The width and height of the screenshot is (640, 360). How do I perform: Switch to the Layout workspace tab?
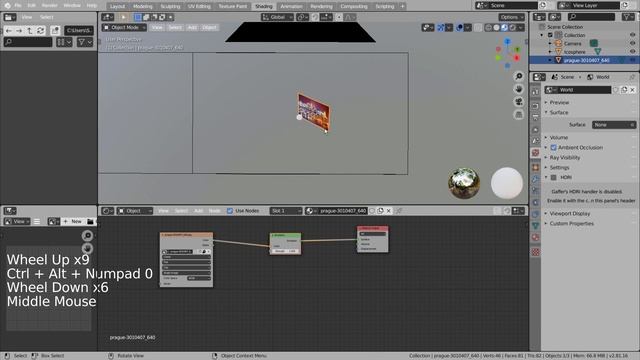coord(117,6)
